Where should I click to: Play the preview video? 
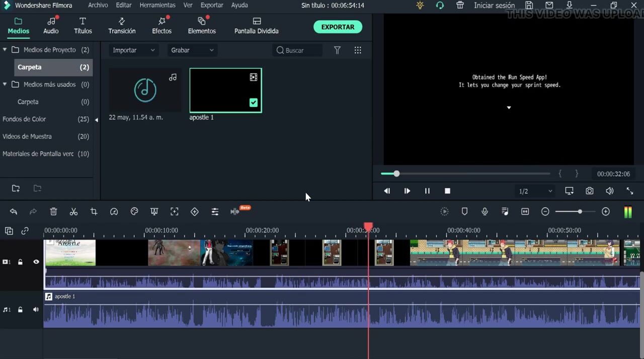pyautogui.click(x=407, y=191)
